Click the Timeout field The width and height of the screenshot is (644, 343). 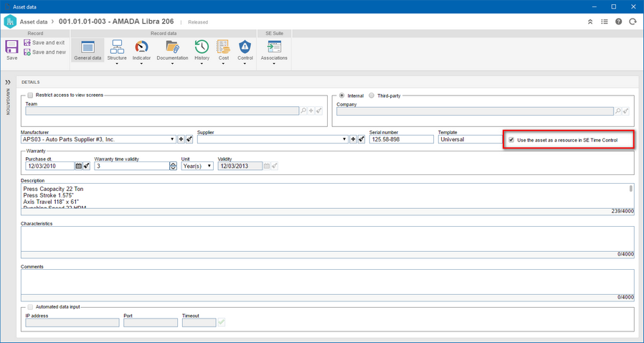tap(199, 322)
